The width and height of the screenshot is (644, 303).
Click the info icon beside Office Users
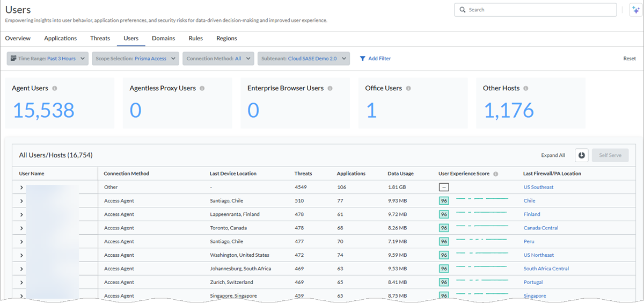pos(408,89)
